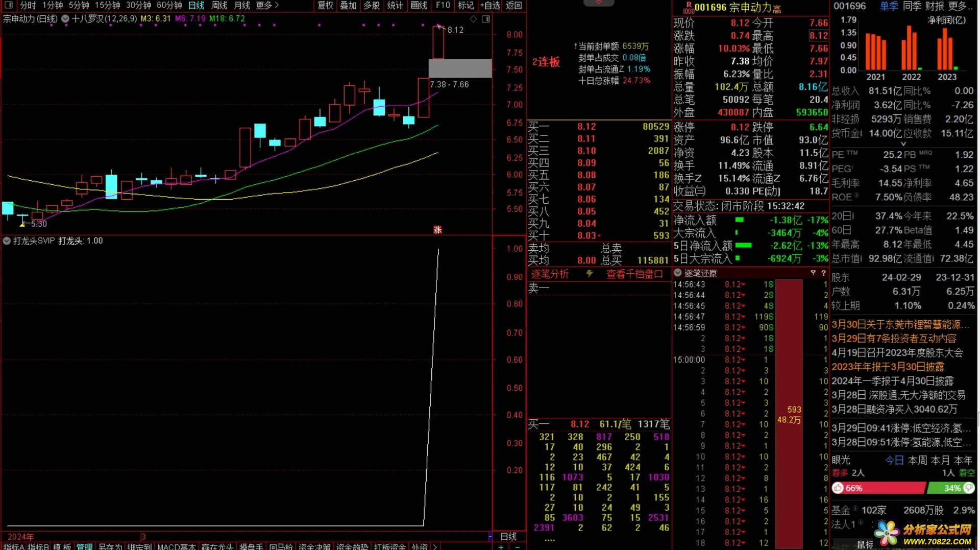Expand 更多 in financial panel
The image size is (980, 550).
[x=960, y=6]
